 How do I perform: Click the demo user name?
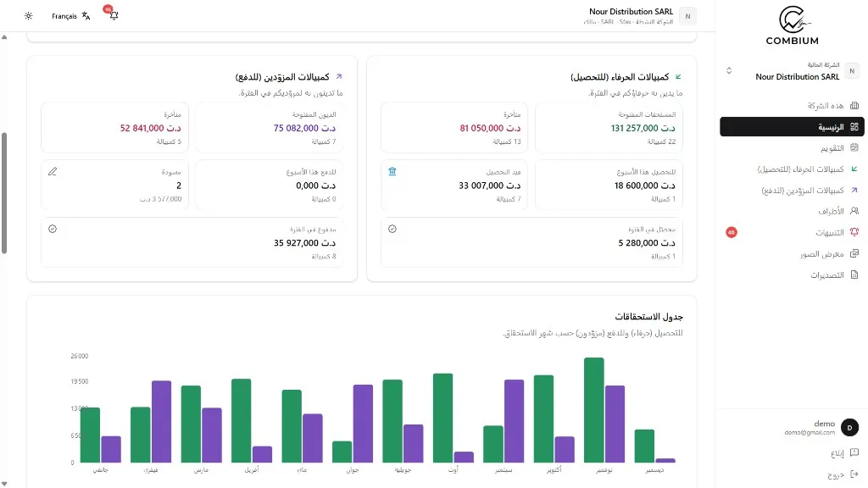pos(824,424)
